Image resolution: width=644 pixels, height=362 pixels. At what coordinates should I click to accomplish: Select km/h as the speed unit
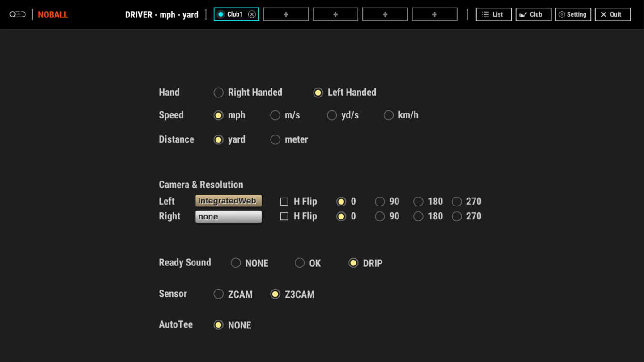389,115
